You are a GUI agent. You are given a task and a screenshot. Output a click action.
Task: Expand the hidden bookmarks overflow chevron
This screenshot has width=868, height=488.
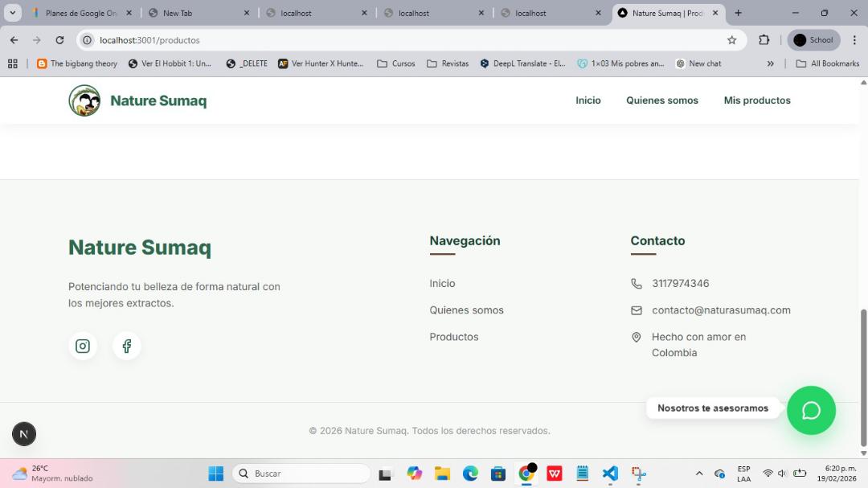(x=770, y=64)
